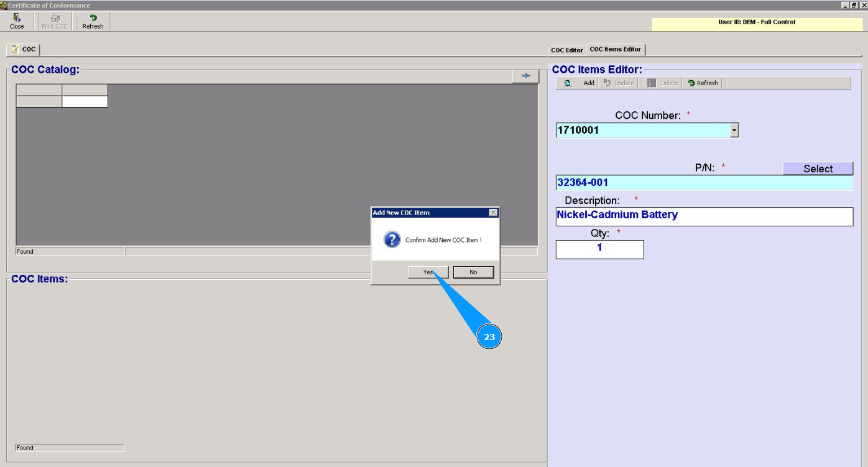The width and height of the screenshot is (868, 467).
Task: Click Delete in COC Items Editor toolbar
Action: click(663, 83)
